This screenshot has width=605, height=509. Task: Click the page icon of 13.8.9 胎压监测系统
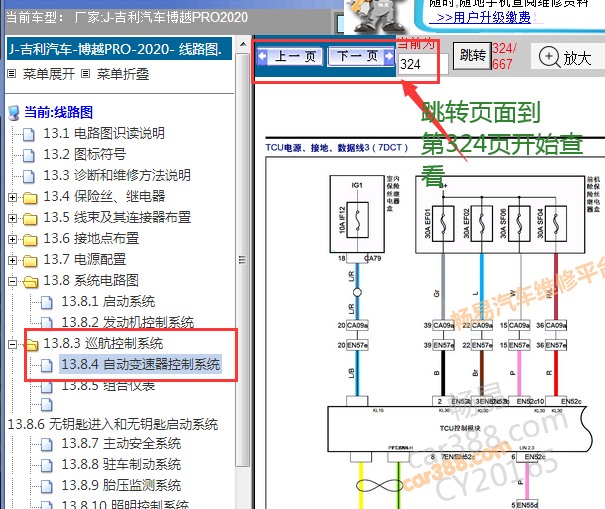pos(47,486)
